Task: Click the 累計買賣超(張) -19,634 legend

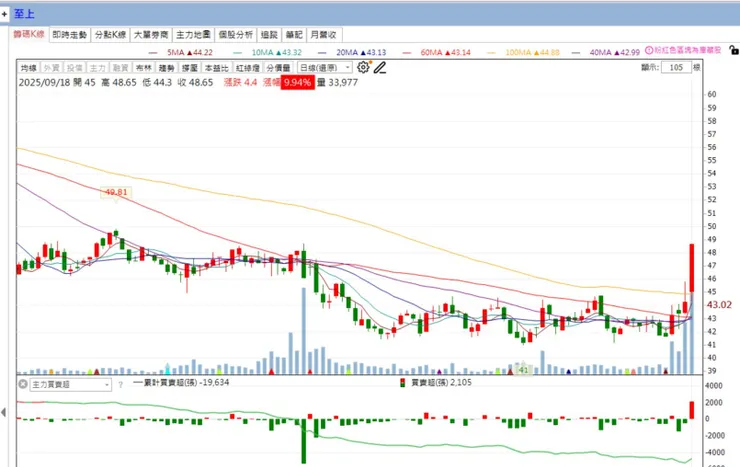Action: 181,383
